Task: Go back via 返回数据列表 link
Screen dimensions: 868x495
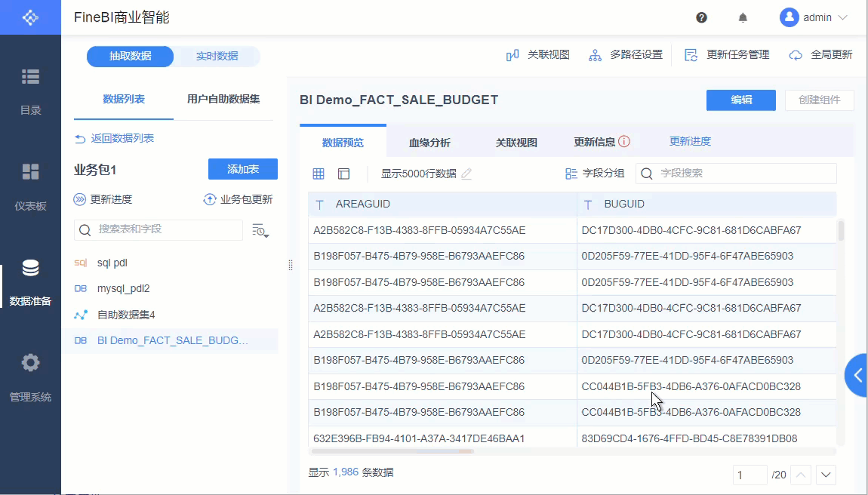Action: pos(114,138)
